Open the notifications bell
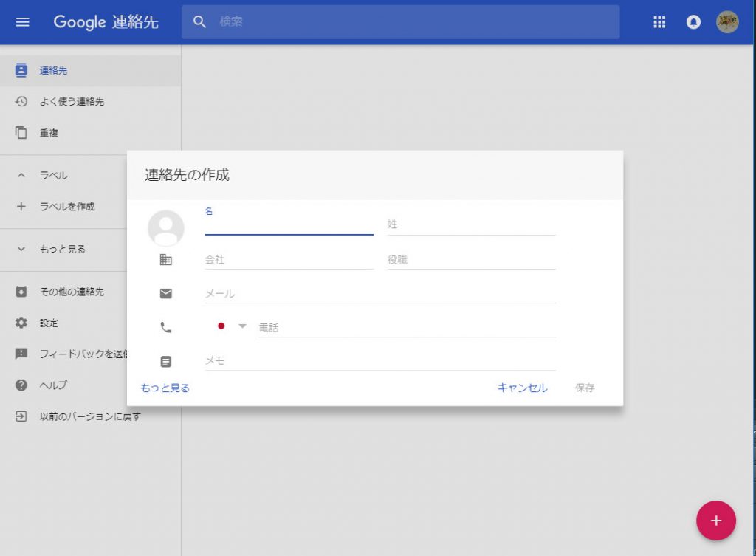 [x=693, y=21]
